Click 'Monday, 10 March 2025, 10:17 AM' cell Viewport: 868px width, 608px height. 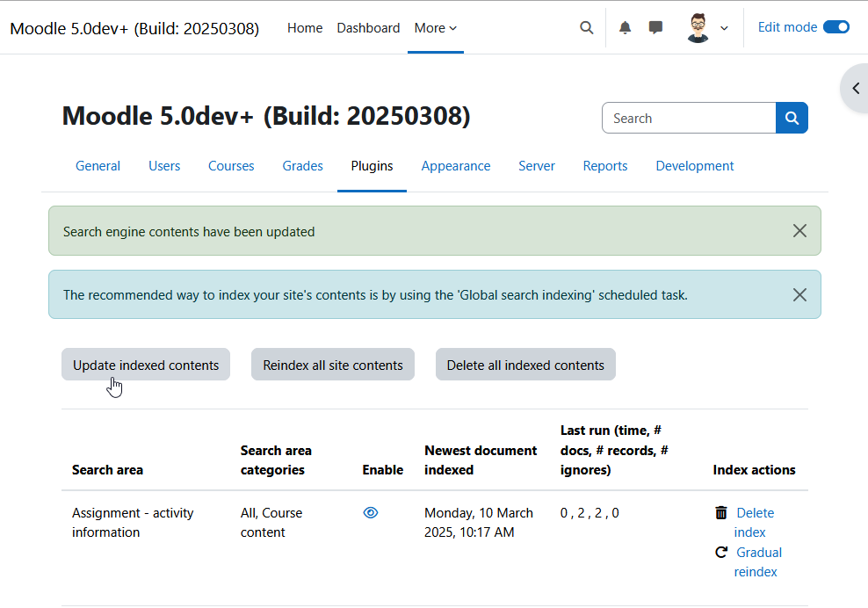[479, 523]
